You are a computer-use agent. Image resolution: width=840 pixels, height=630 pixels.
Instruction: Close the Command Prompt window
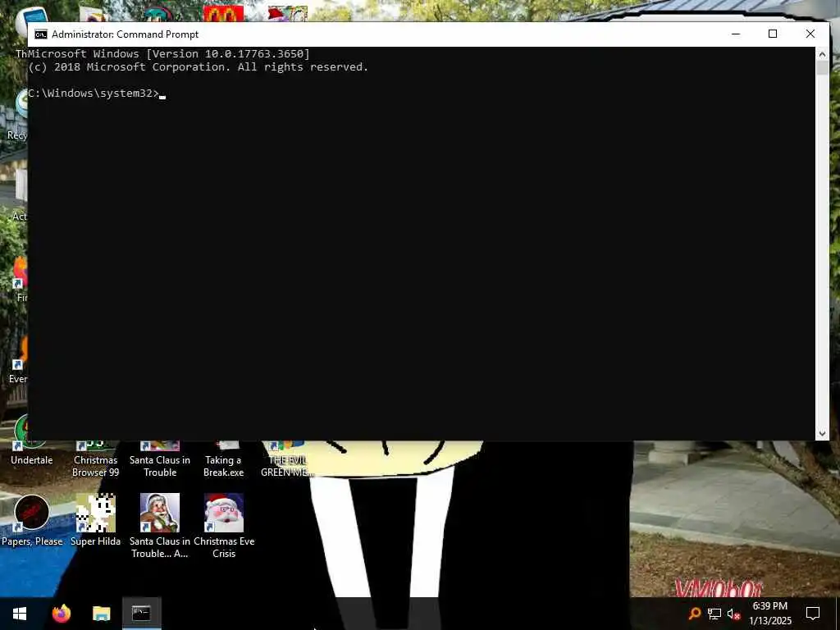[810, 34]
